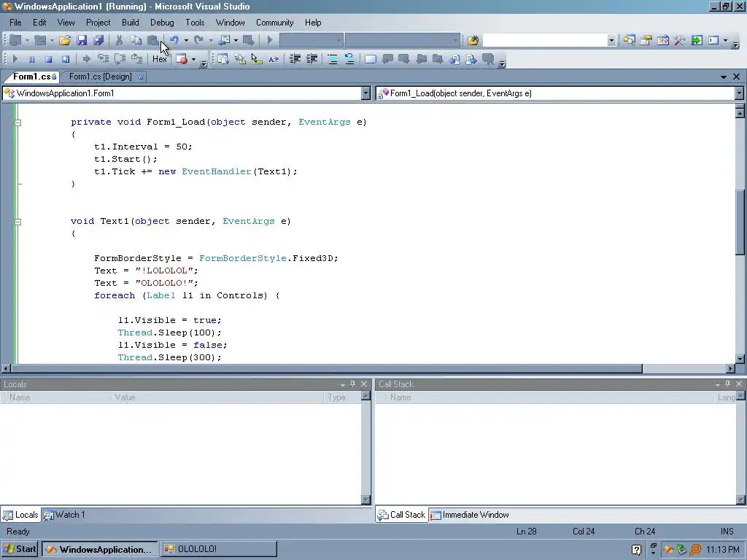Switch to OLOLOLO! taskbar window
747x560 pixels.
(x=219, y=549)
